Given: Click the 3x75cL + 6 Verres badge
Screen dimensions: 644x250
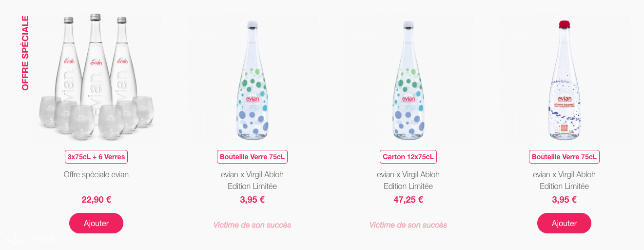Looking at the screenshot, I should tap(96, 157).
